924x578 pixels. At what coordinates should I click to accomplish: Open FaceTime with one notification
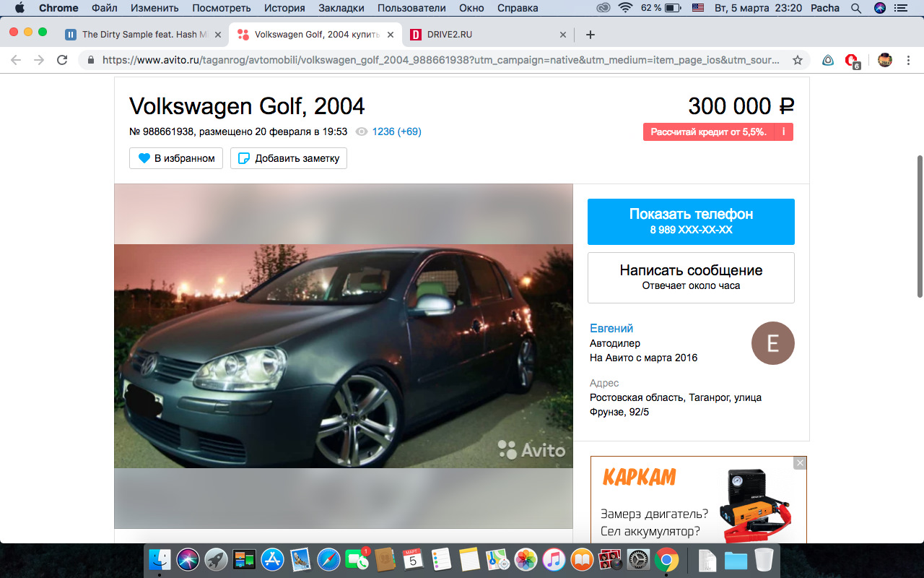click(357, 559)
